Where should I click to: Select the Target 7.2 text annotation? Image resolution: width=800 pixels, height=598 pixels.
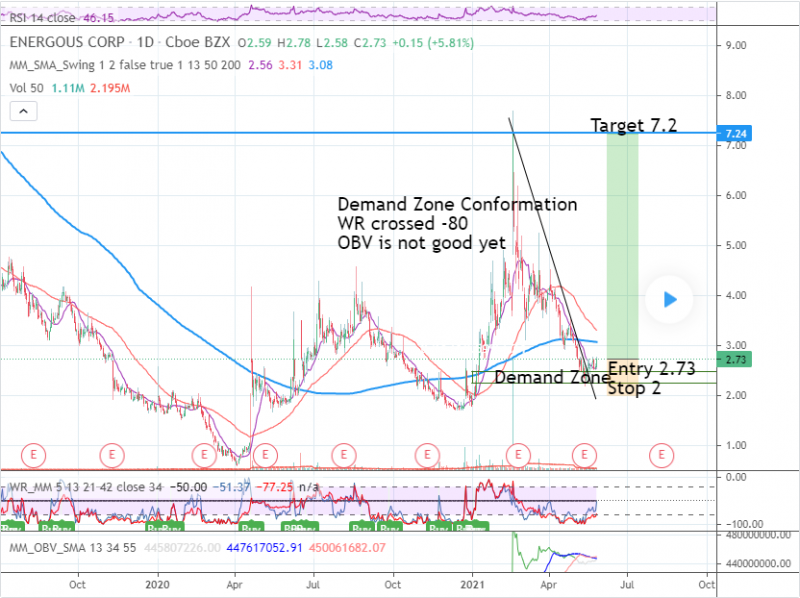pos(634,125)
